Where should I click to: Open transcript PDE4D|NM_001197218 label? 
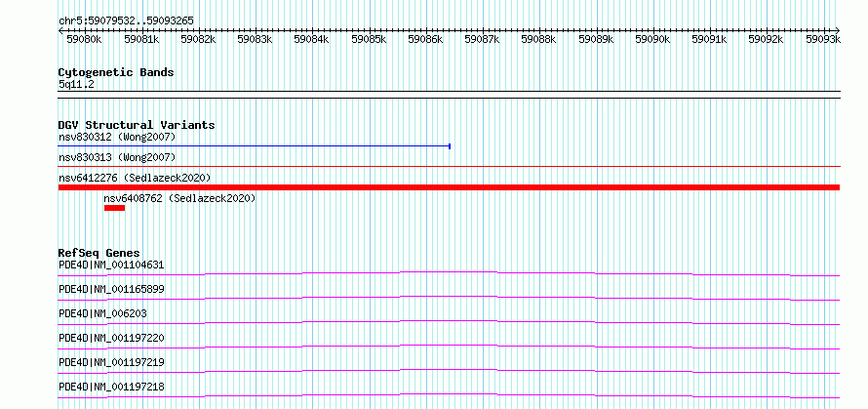point(111,387)
